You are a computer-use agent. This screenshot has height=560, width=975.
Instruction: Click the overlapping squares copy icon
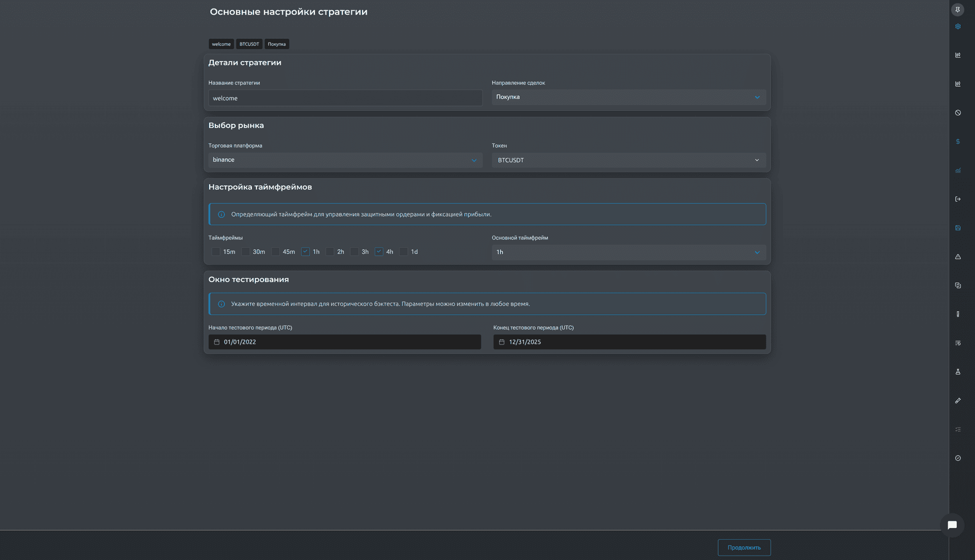coord(958,285)
